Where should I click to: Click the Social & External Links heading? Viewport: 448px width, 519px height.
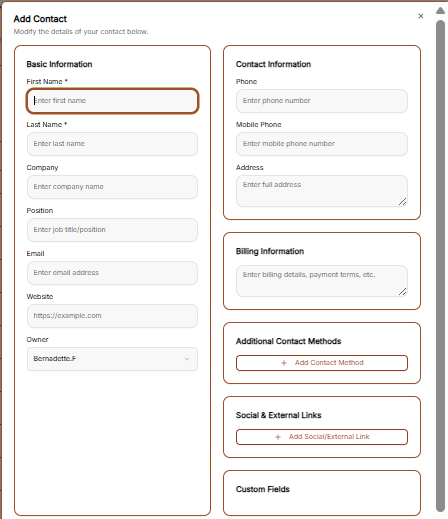click(278, 415)
